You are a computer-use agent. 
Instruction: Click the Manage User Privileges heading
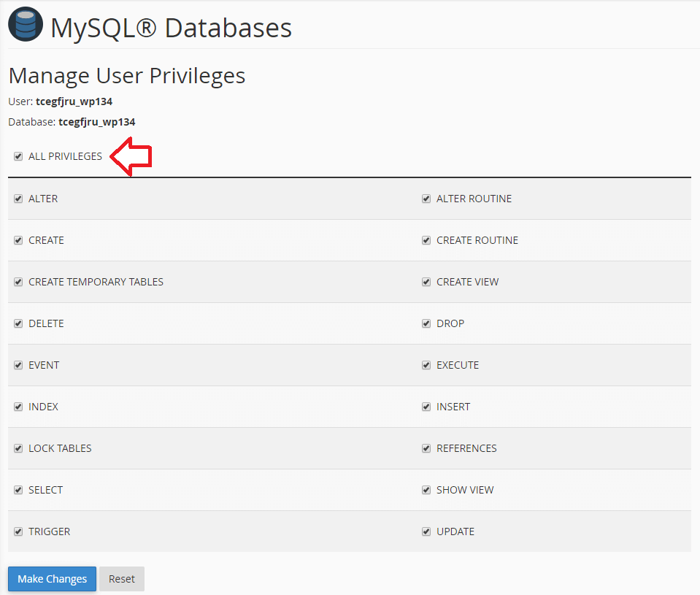pos(127,75)
